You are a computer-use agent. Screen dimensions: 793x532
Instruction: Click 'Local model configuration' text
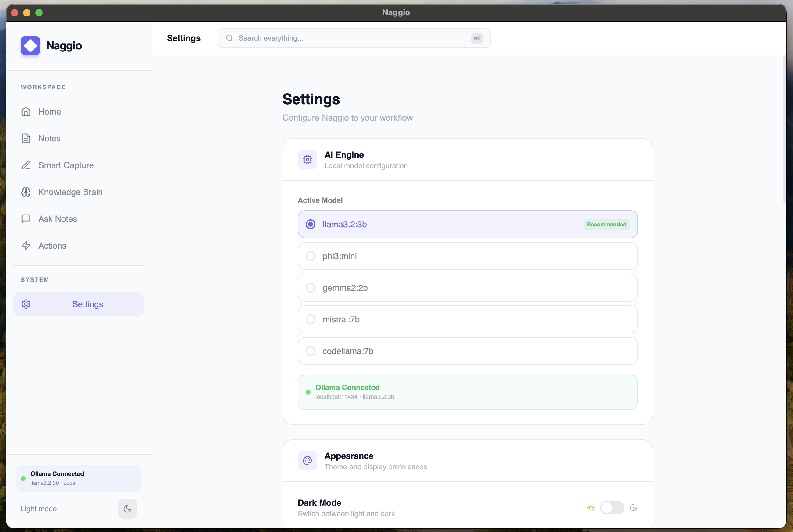click(366, 166)
